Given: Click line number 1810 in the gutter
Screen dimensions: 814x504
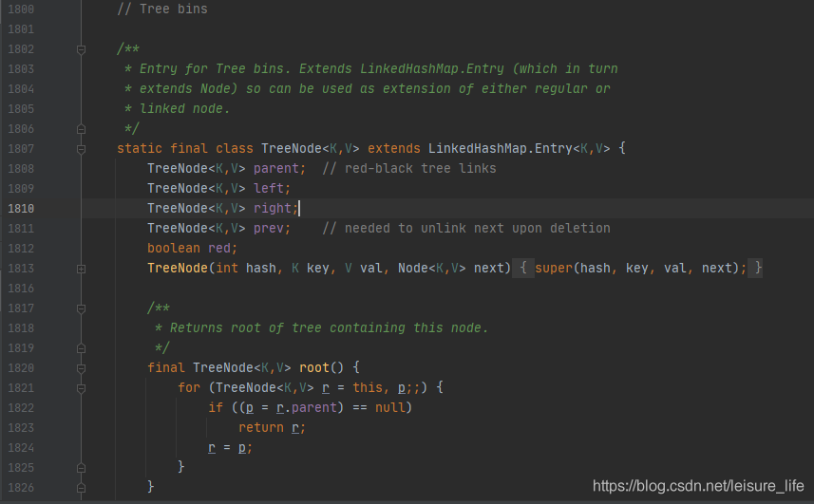Looking at the screenshot, I should [x=21, y=209].
